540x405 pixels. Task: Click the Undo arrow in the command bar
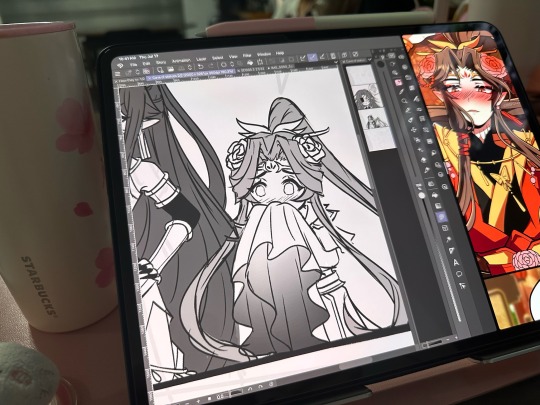[200, 66]
